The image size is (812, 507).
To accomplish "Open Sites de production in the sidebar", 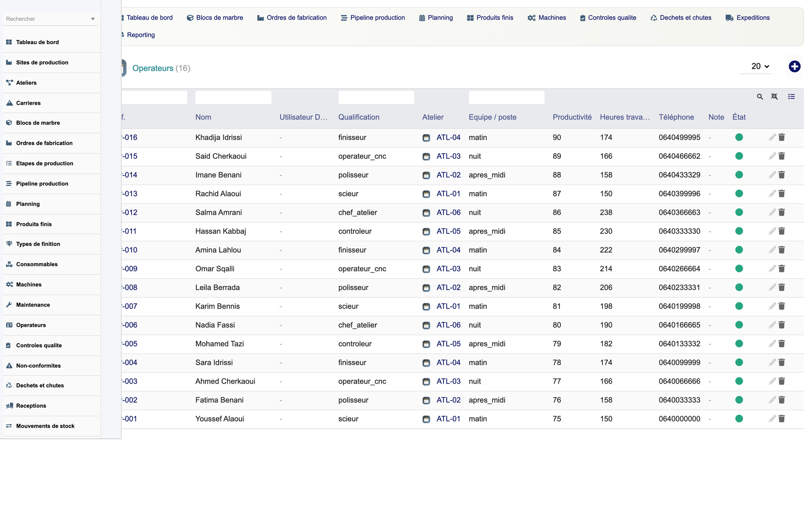I will pyautogui.click(x=42, y=63).
